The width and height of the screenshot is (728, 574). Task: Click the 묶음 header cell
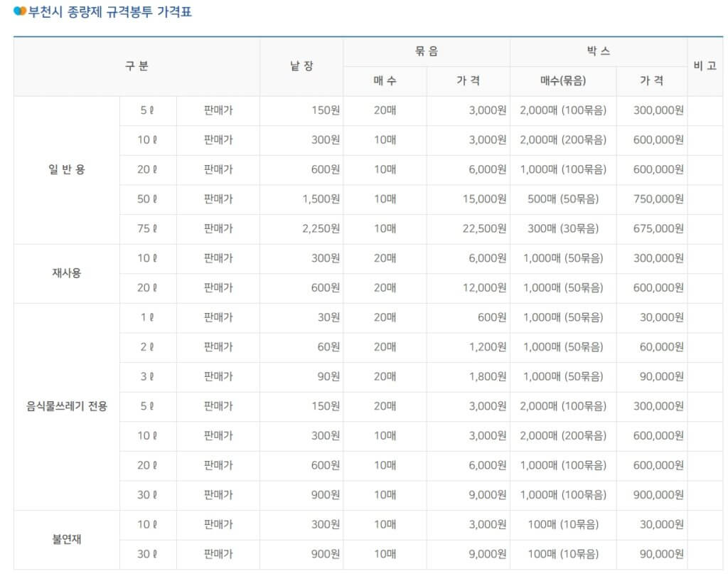tap(425, 51)
